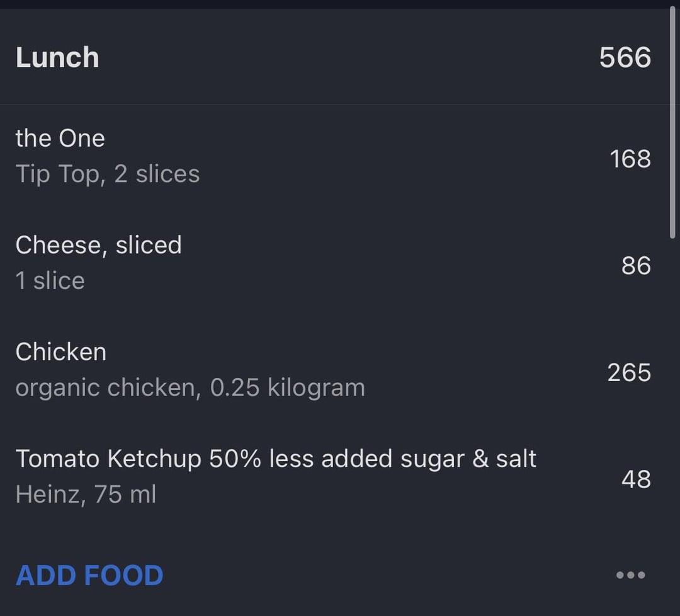
Task: Tap the '1 slice' serving detail
Action: coord(50,281)
